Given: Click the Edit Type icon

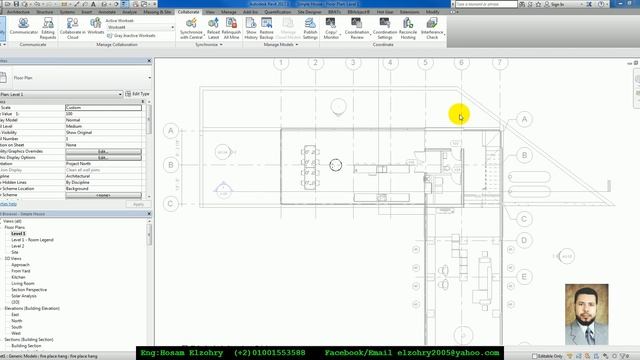Looking at the screenshot, I should 128,94.
